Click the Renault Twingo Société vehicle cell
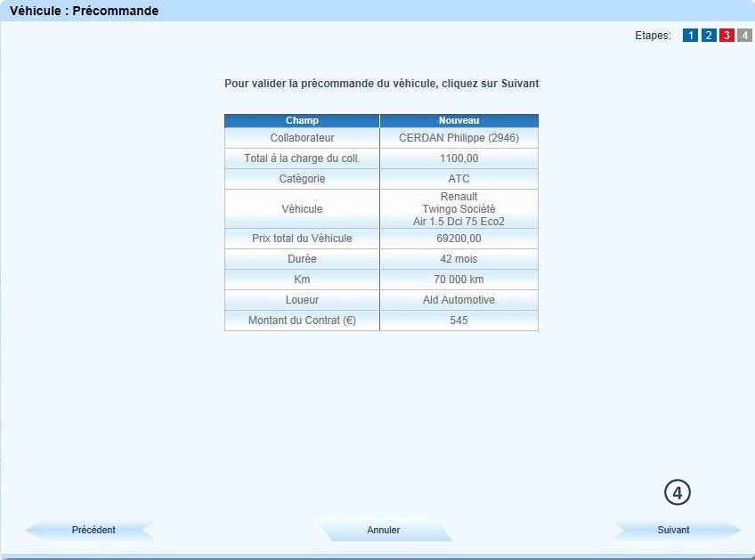This screenshot has width=755, height=560. point(459,209)
